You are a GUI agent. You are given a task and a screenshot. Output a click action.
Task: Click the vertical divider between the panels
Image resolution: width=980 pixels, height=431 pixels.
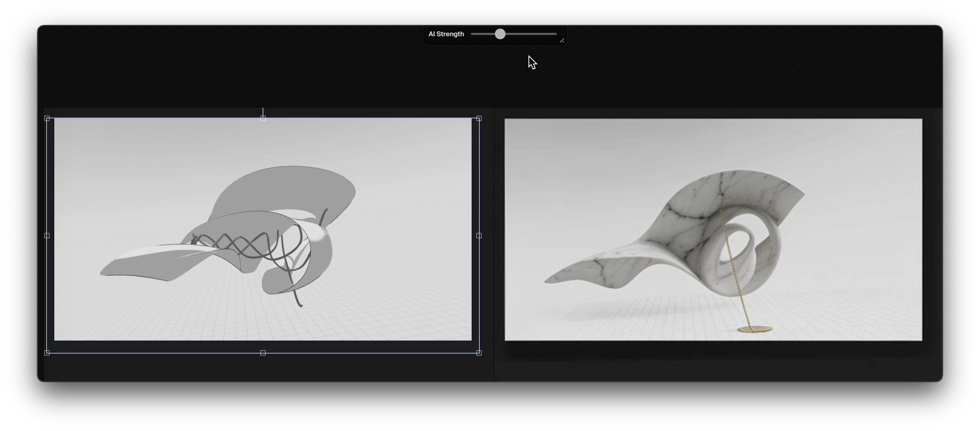tap(494, 243)
